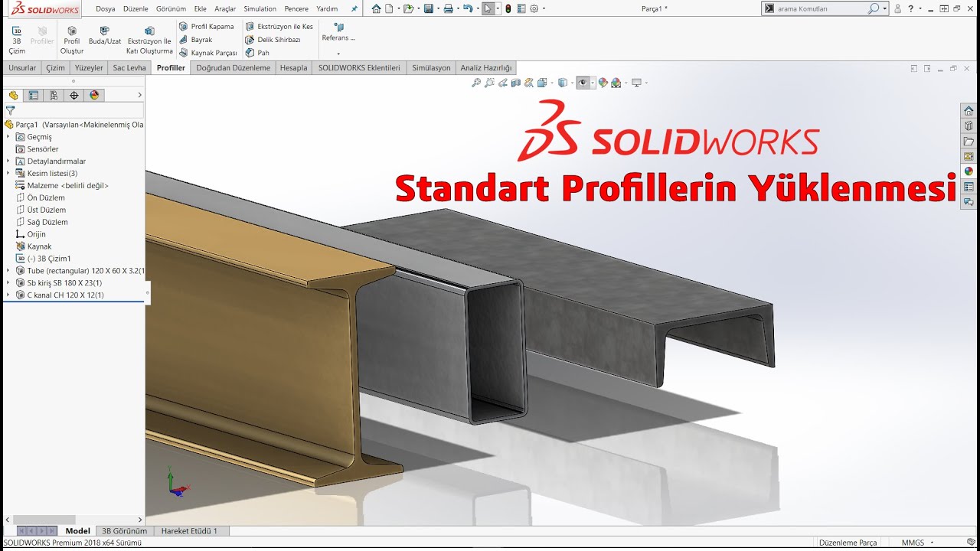Screen dimensions: 980x551
Task: Open the Appearances task pane tab
Action: (x=969, y=171)
